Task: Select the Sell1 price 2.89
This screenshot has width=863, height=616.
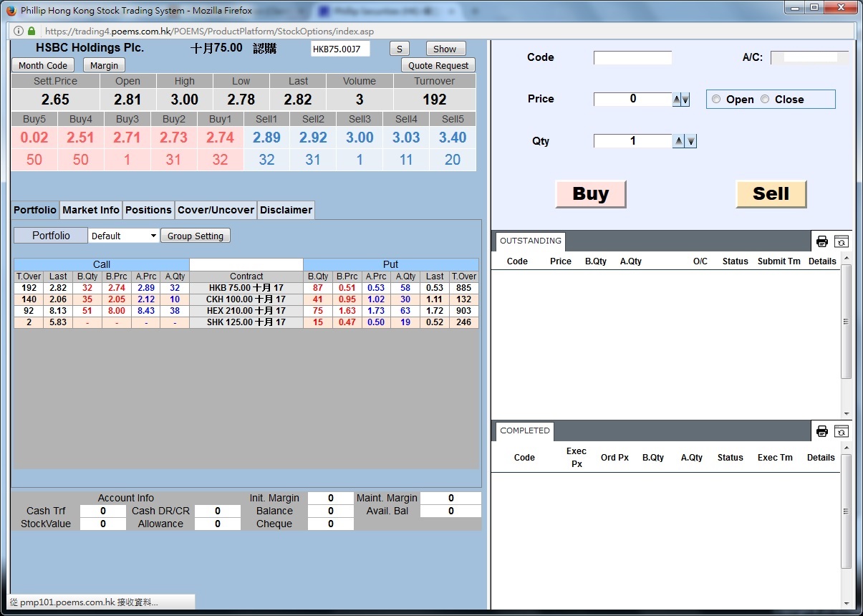Action: pos(266,138)
